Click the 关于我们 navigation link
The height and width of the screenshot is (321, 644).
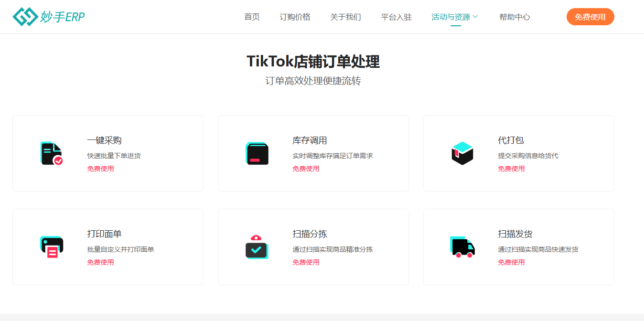(x=345, y=17)
